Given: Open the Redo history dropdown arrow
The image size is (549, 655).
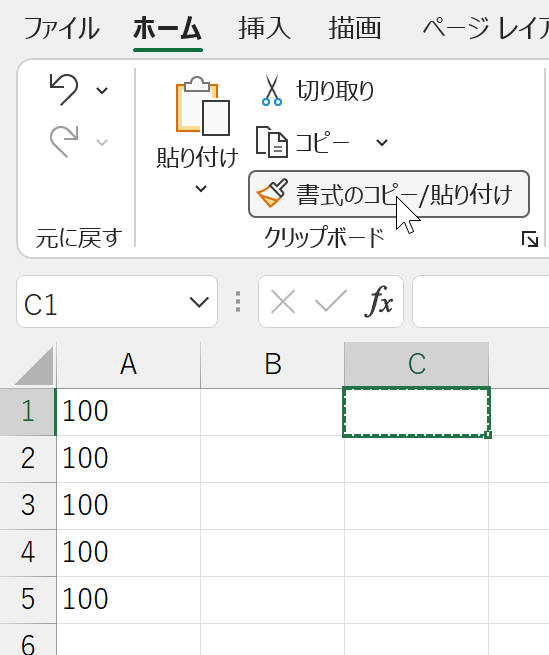Looking at the screenshot, I should coord(102,142).
